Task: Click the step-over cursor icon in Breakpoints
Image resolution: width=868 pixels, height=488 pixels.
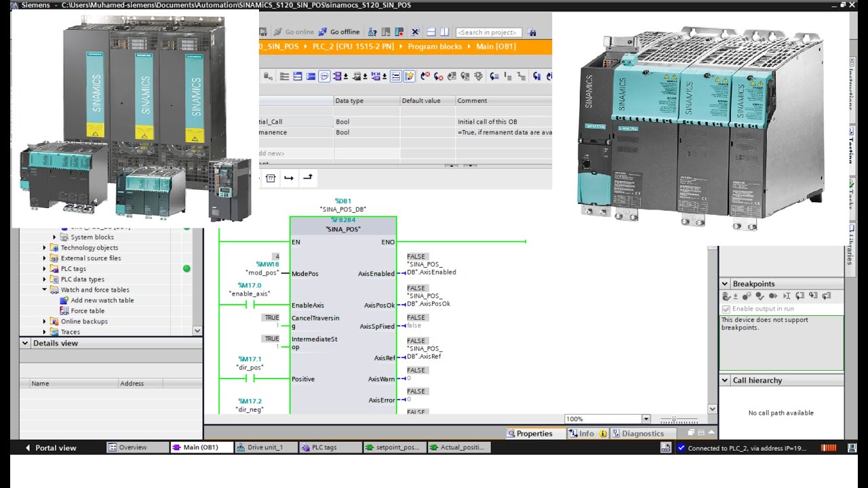Action: coord(787,296)
